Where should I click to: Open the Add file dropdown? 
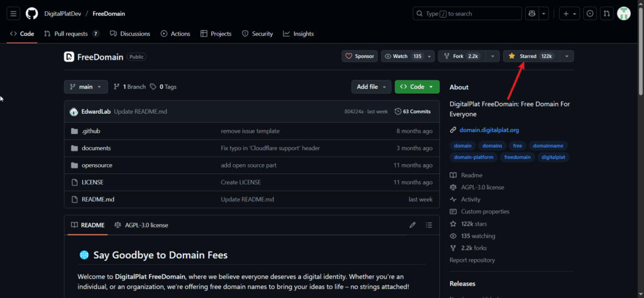click(x=371, y=87)
